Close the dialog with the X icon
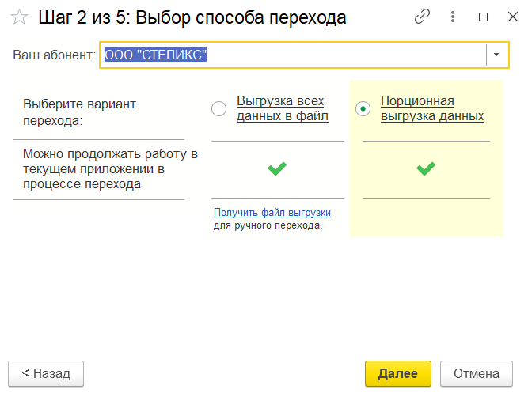The image size is (532, 397). click(510, 17)
